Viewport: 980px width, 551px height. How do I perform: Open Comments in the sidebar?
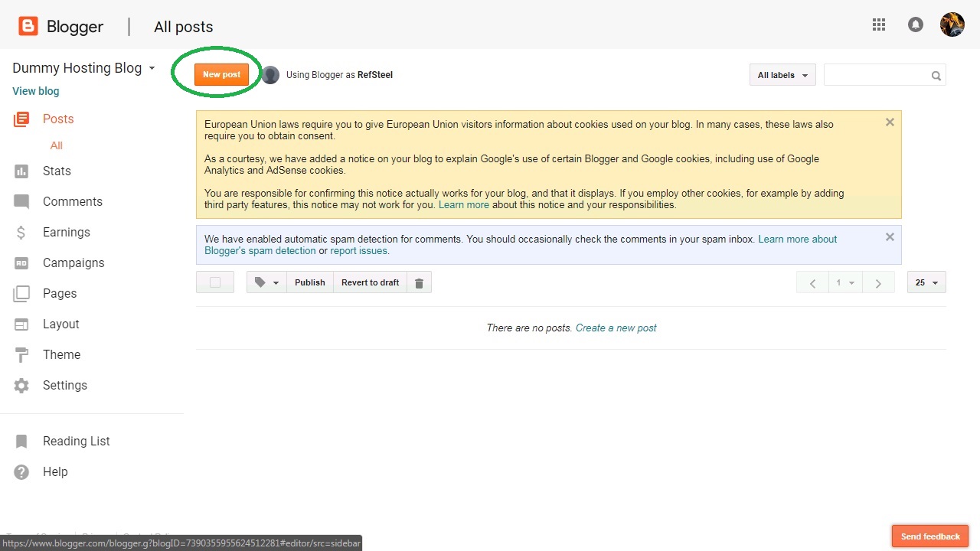[x=73, y=202]
